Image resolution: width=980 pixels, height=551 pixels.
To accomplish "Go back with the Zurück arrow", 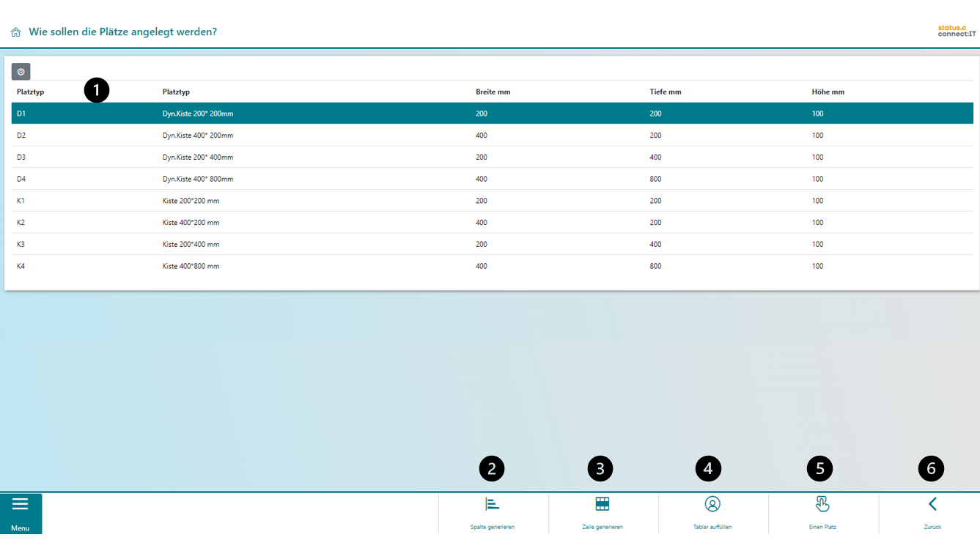I will click(932, 504).
